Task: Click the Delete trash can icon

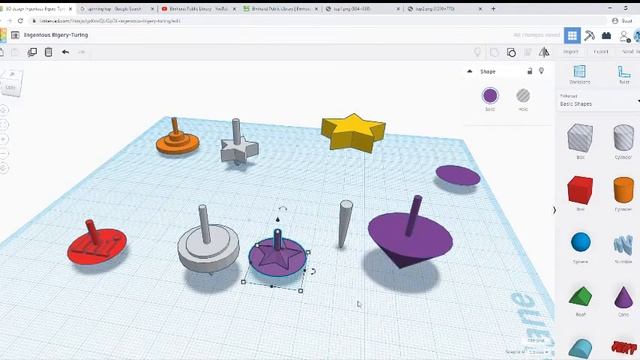Action: (49, 52)
